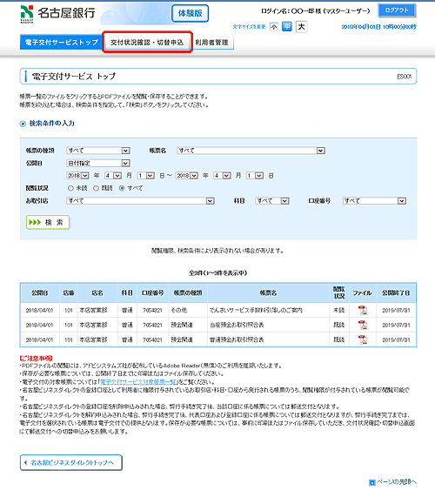The width and height of the screenshot is (435, 504).
Task: Click the ご注意事項 heading
Action: (x=36, y=358)
